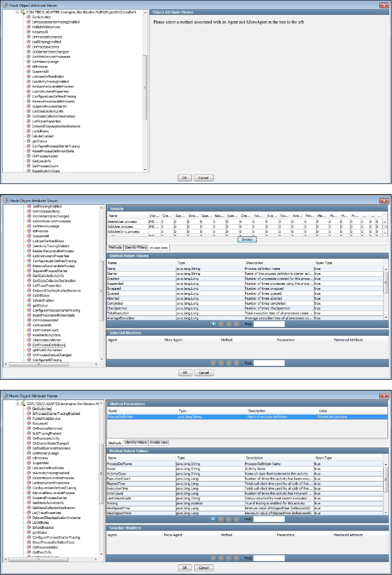Viewport: 392px width, 575px height.
Task: Click plus icon under Selected Monitors in Method Parameters window
Action: pos(213,558)
